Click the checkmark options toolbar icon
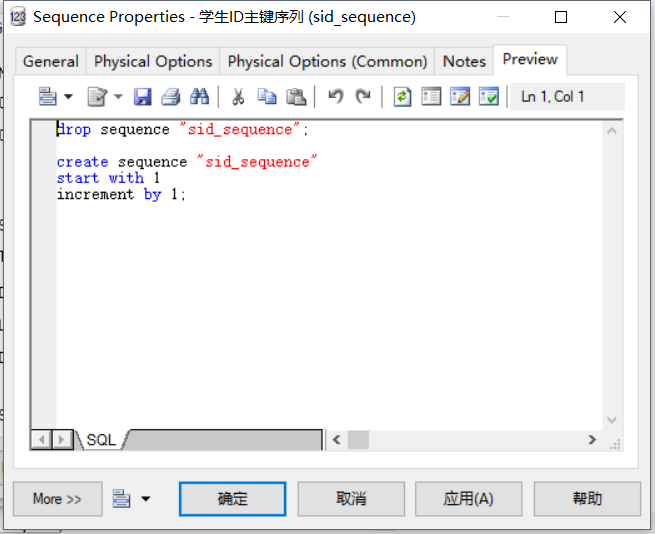 click(x=489, y=97)
